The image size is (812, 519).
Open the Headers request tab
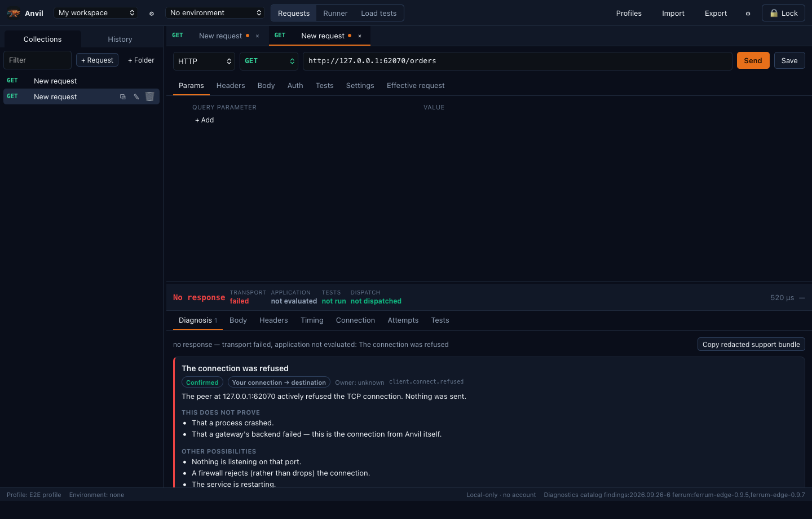point(230,85)
